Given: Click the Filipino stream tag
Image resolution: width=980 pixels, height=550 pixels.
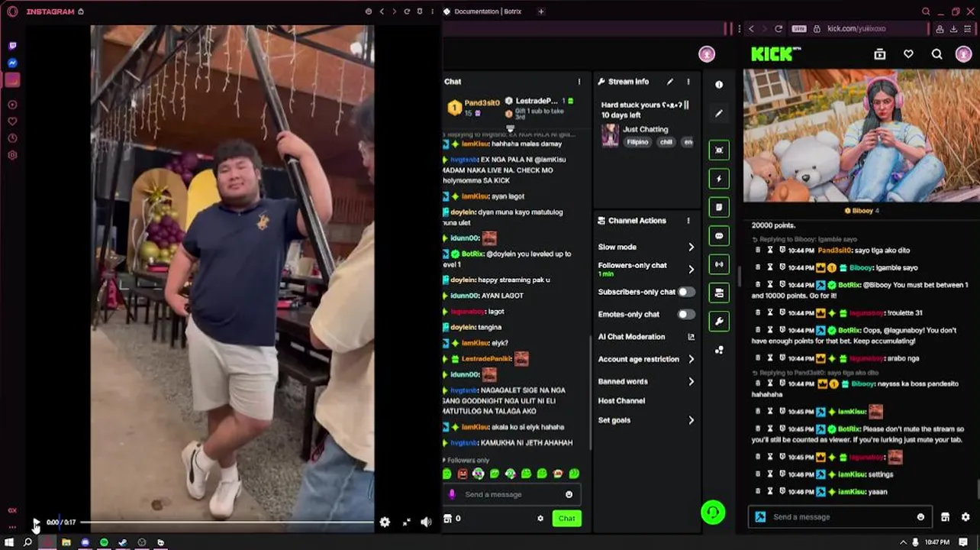Looking at the screenshot, I should (637, 142).
